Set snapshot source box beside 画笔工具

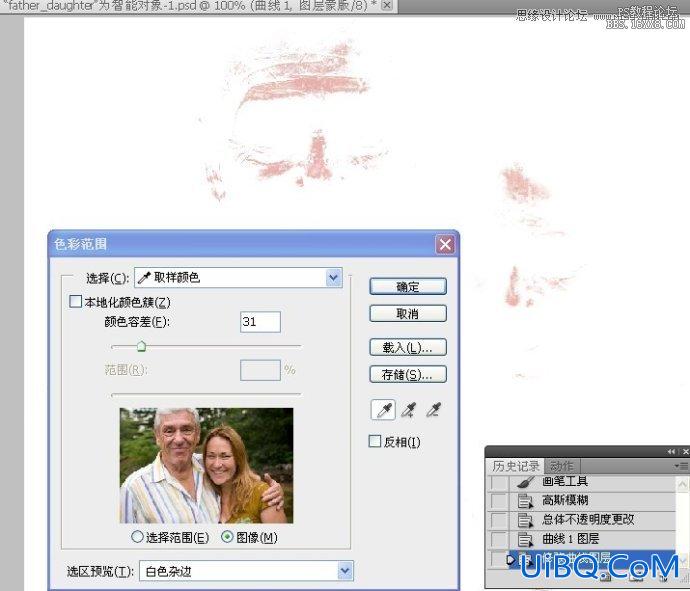[498, 483]
